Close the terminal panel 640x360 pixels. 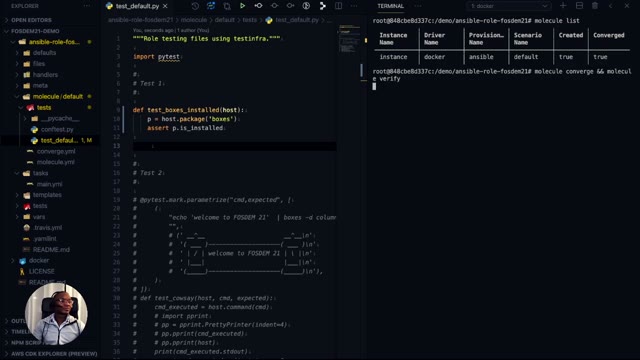tap(627, 6)
